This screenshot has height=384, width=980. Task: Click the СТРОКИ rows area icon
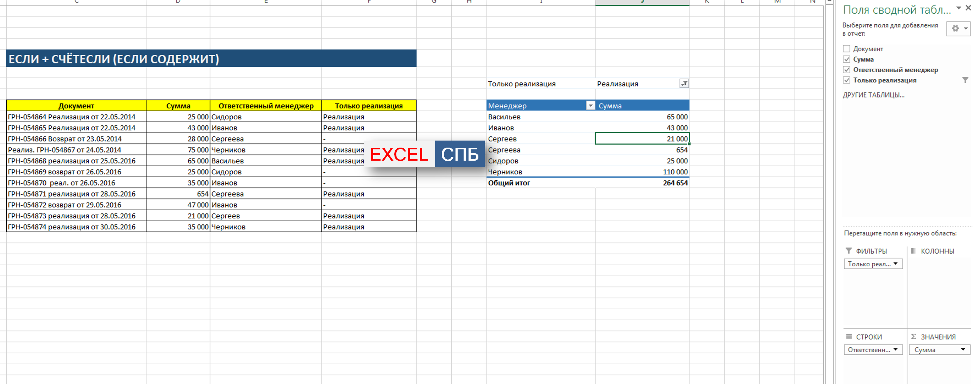pos(849,337)
